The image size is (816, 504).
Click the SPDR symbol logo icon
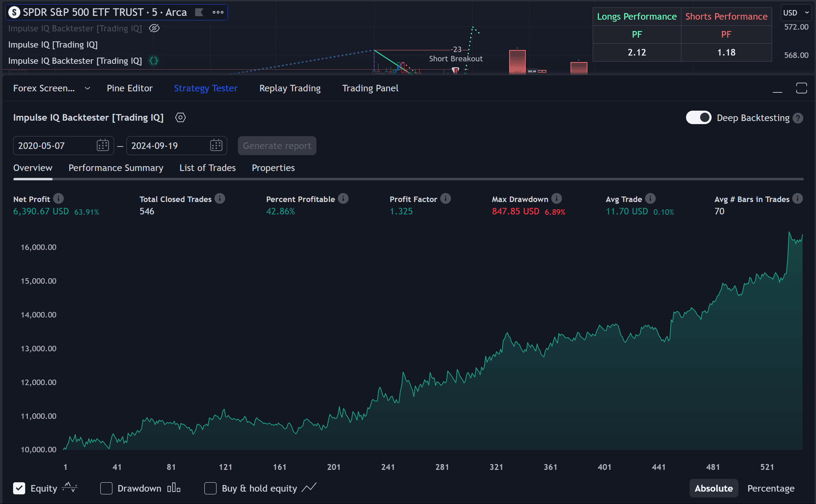pyautogui.click(x=14, y=12)
